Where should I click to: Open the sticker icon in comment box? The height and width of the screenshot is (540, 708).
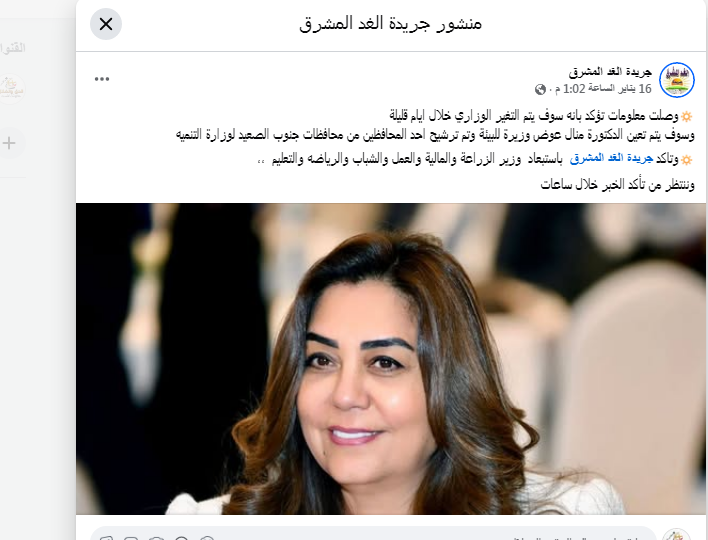click(107, 538)
